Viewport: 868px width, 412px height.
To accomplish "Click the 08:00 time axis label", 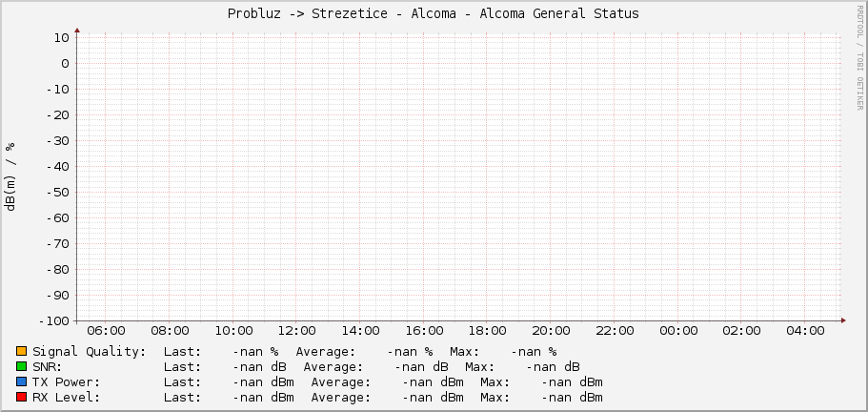I will 170,331.
